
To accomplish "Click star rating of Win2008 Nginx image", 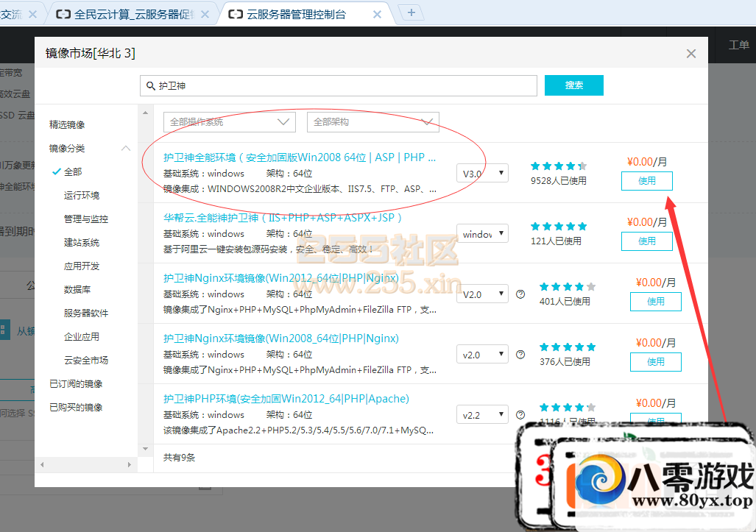I will click(x=568, y=347).
